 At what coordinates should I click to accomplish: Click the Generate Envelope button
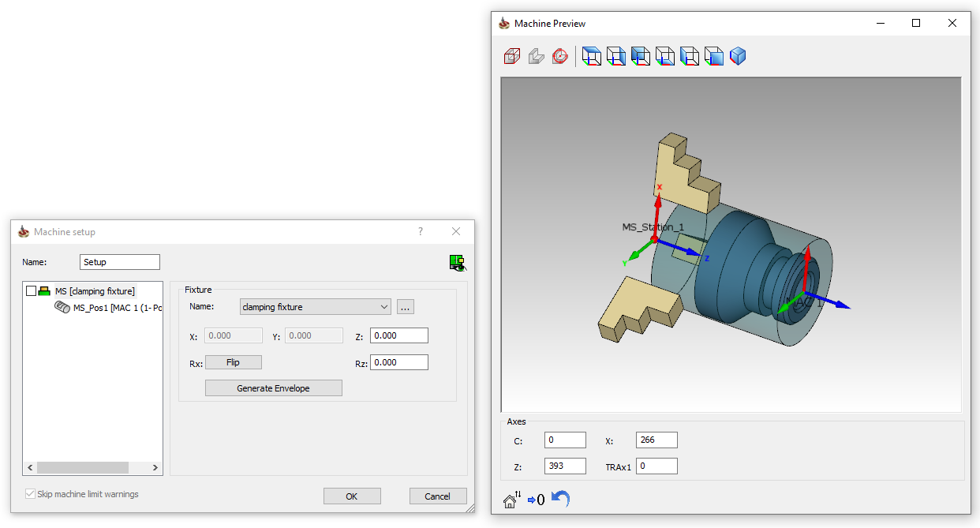[x=273, y=388]
